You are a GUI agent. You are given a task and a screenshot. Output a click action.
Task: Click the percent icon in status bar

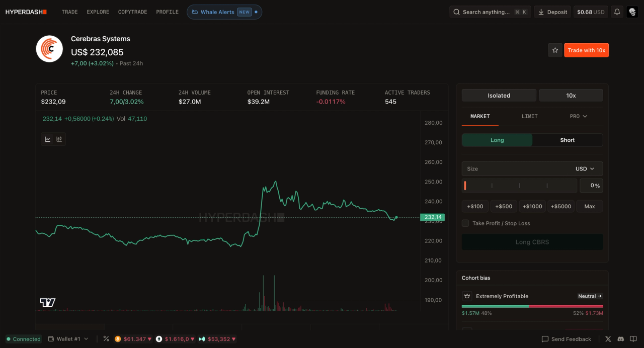pyautogui.click(x=106, y=339)
